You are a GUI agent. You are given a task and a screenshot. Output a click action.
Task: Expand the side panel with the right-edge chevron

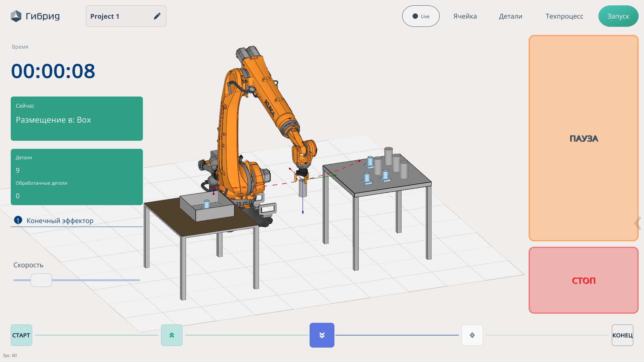coord(637,223)
